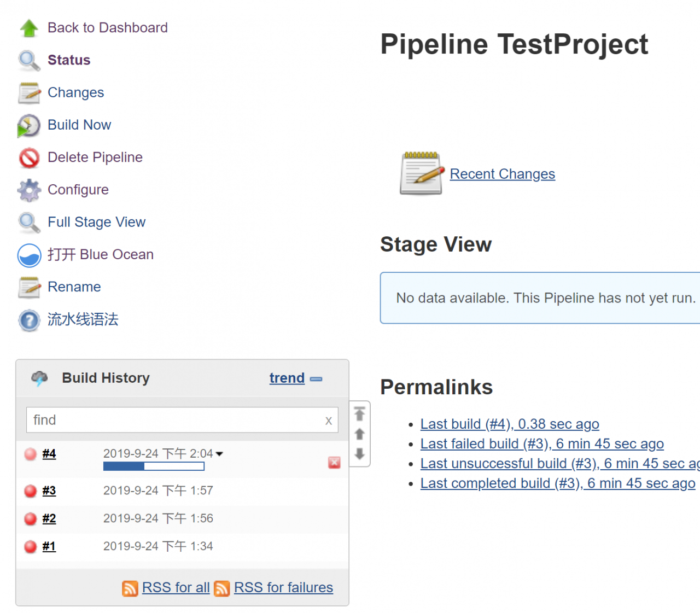Viewport: 700px width, 613px height.
Task: Click the red Delete Pipeline icon
Action: coord(29,157)
